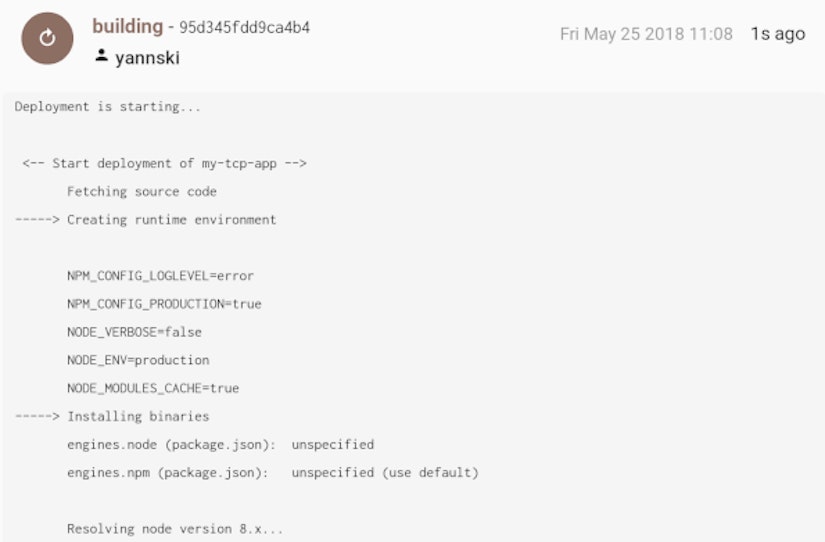Open the building status label
Screen dimensions: 825x542
pos(128,26)
